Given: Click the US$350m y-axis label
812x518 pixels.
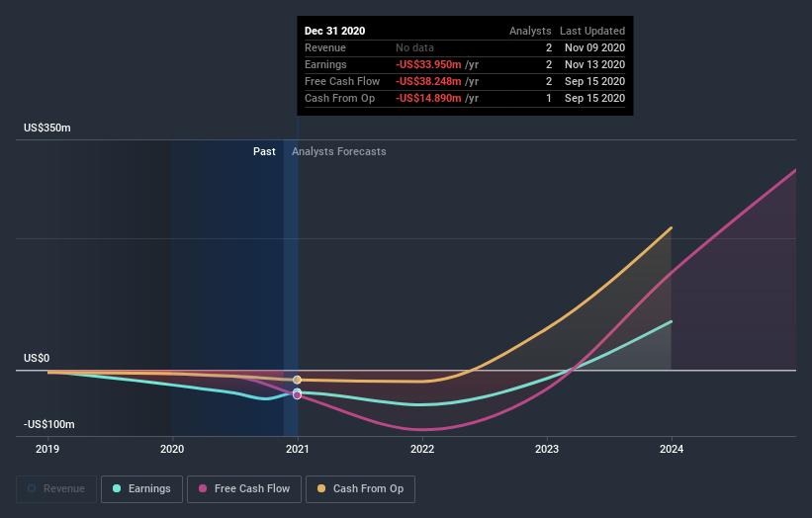Looking at the screenshot, I should coord(47,128).
